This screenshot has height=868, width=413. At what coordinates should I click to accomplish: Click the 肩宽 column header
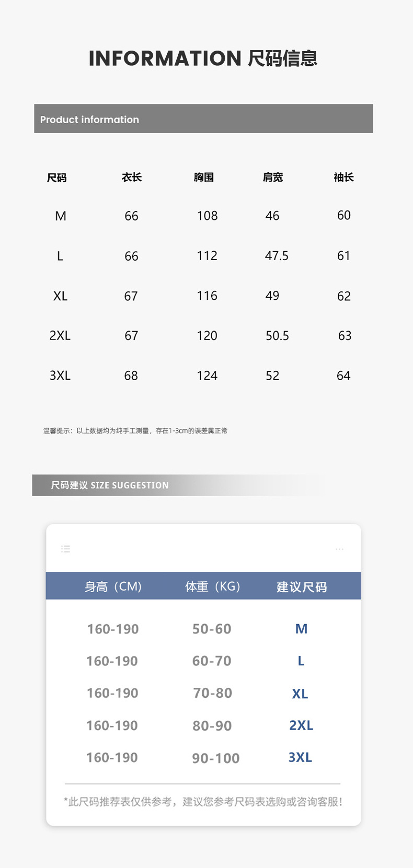pos(272,178)
